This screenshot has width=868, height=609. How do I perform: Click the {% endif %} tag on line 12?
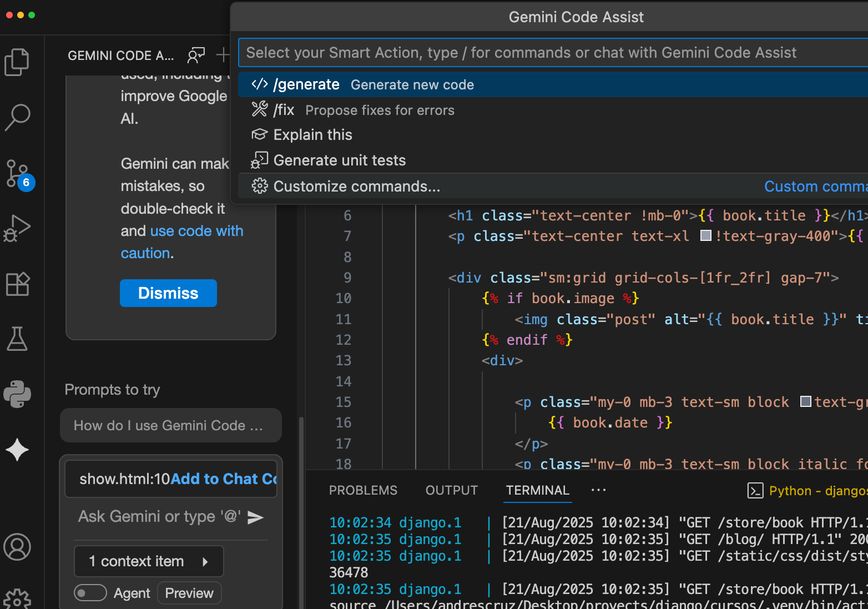point(527,340)
